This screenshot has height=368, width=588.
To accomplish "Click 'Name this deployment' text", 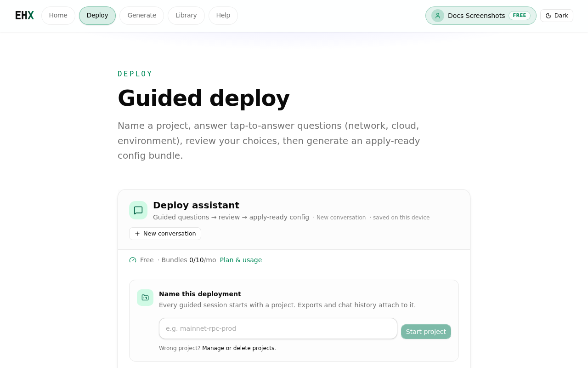I will tap(200, 294).
